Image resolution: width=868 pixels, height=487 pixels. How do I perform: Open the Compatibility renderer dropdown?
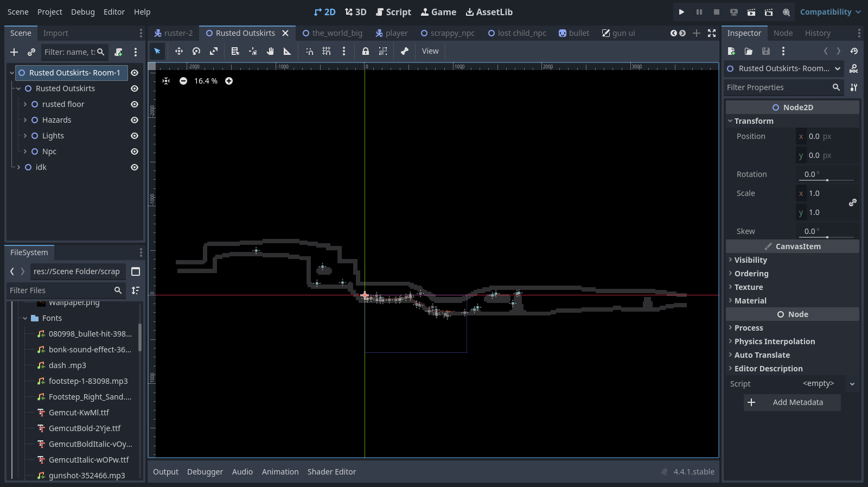coord(830,12)
